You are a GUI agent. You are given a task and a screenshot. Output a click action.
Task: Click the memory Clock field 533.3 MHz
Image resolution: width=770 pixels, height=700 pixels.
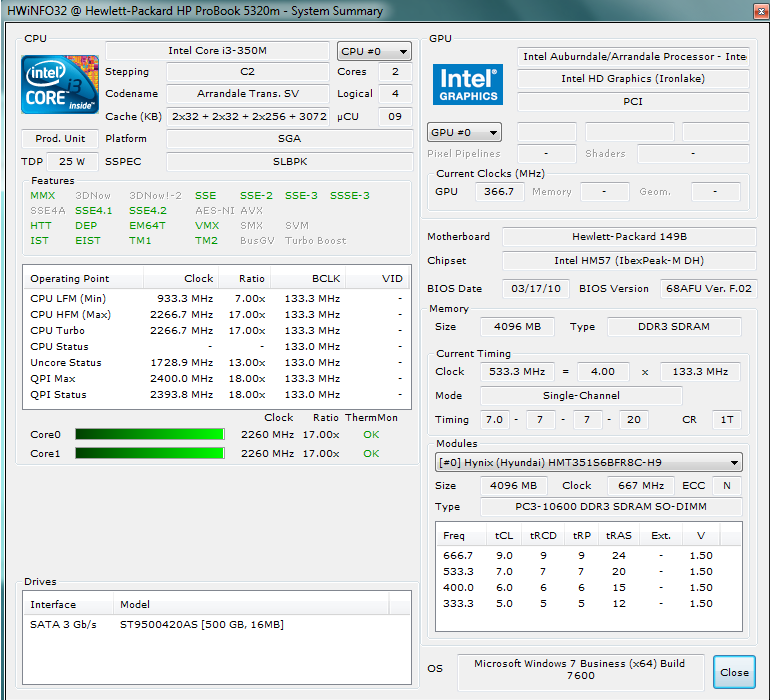pyautogui.click(x=517, y=372)
